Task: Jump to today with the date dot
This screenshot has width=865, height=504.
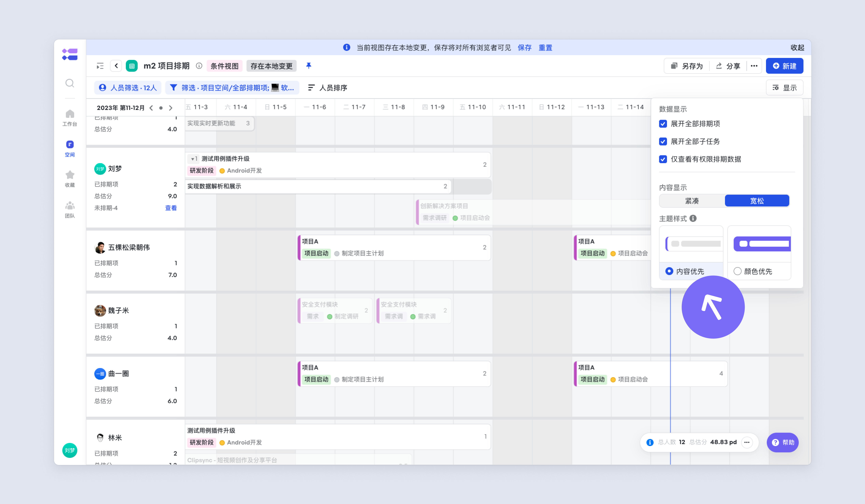Action: (x=161, y=108)
